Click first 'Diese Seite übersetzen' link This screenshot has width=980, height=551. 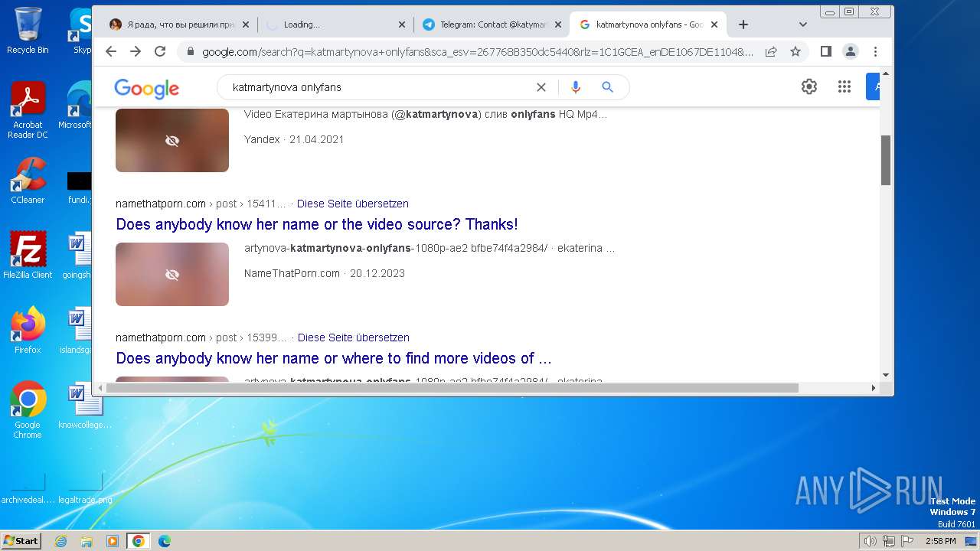353,204
